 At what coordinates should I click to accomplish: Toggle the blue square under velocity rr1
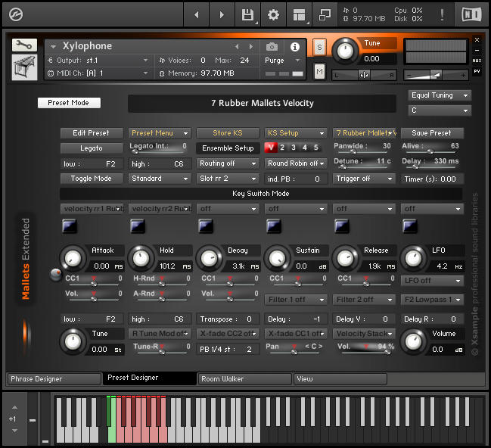(69, 226)
